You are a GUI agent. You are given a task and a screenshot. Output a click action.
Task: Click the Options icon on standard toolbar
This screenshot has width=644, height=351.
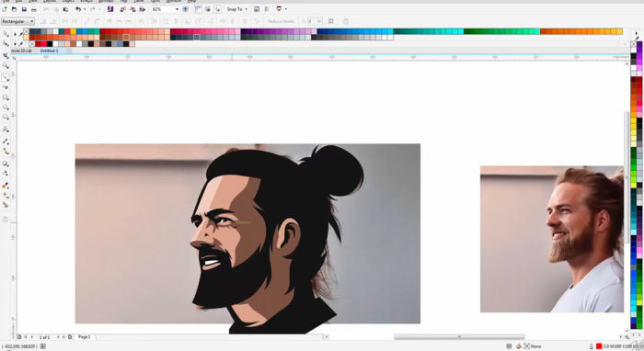[x=257, y=9]
